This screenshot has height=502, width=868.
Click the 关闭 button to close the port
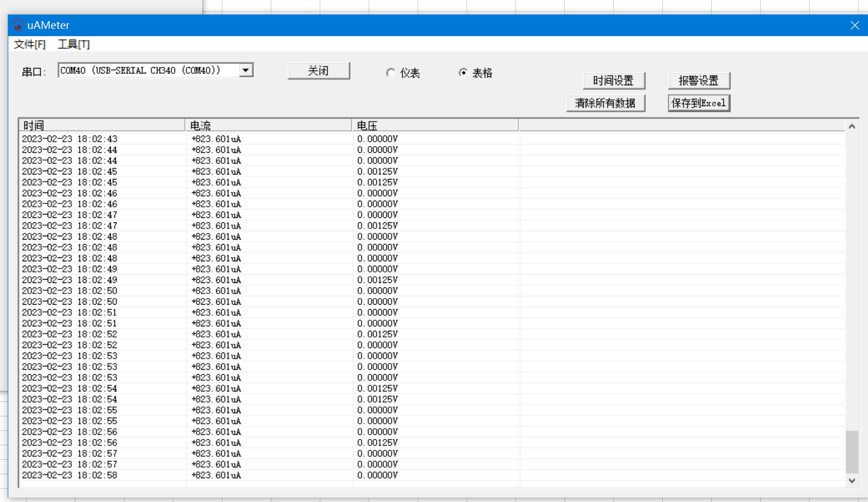pos(319,71)
